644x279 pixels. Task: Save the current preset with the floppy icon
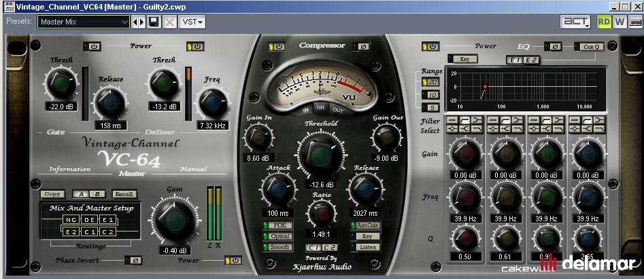click(154, 22)
